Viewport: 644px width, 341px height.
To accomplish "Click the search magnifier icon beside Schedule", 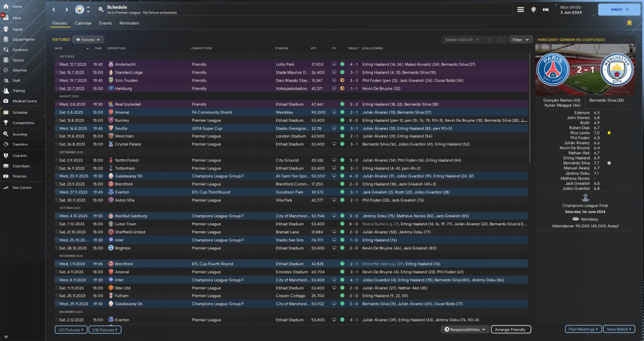I will pyautogui.click(x=101, y=10).
